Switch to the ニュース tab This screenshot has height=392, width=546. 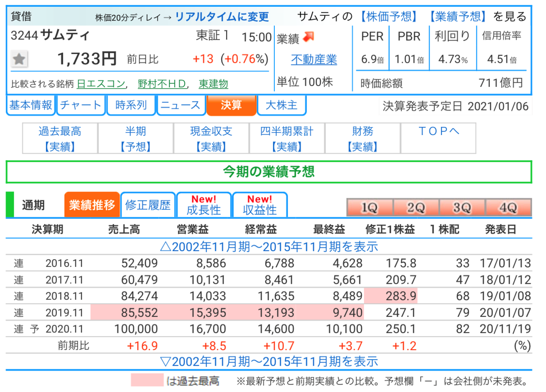click(x=181, y=106)
